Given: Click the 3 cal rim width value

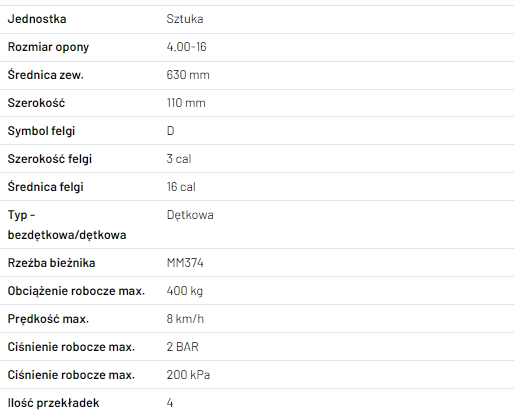Looking at the screenshot, I should [x=179, y=159].
